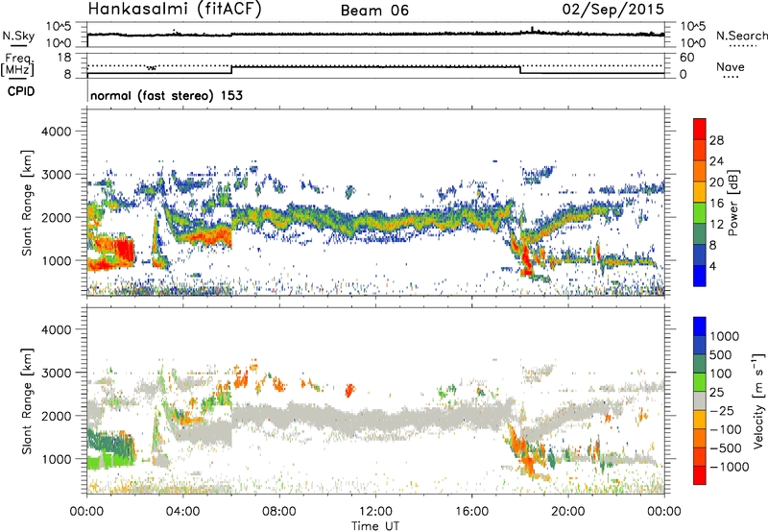Click the Slant Range label of velocity panel
The width and height of the screenshot is (768, 532).
27,401
